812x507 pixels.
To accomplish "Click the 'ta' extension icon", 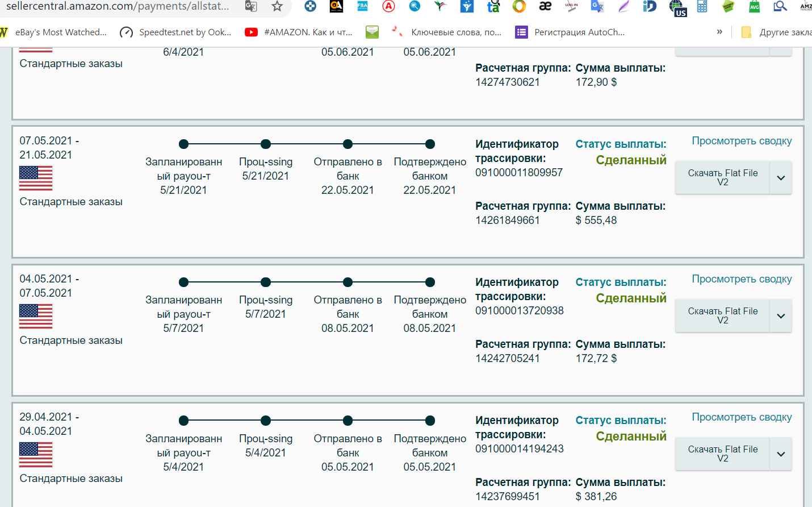I will point(493,6).
